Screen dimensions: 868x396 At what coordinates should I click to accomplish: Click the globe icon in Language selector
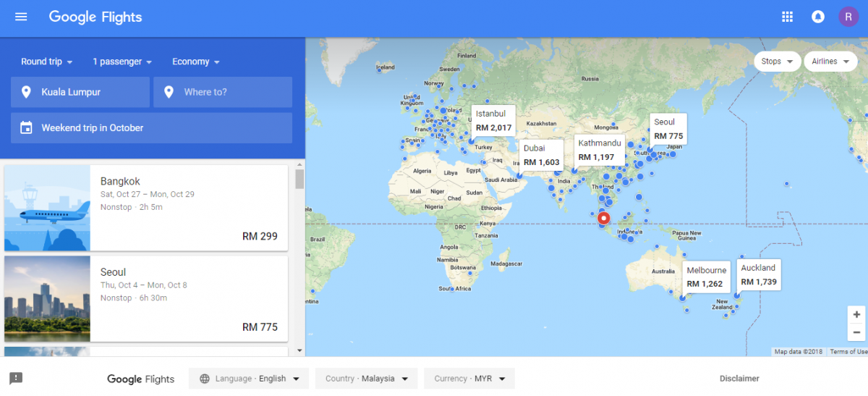click(x=205, y=379)
